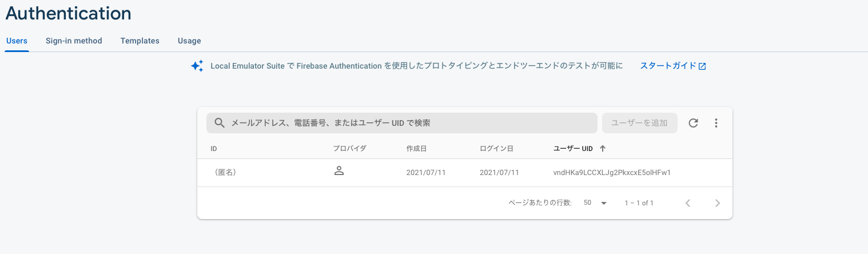Go to next page chevron
Screen dimensions: 868x254
718,203
